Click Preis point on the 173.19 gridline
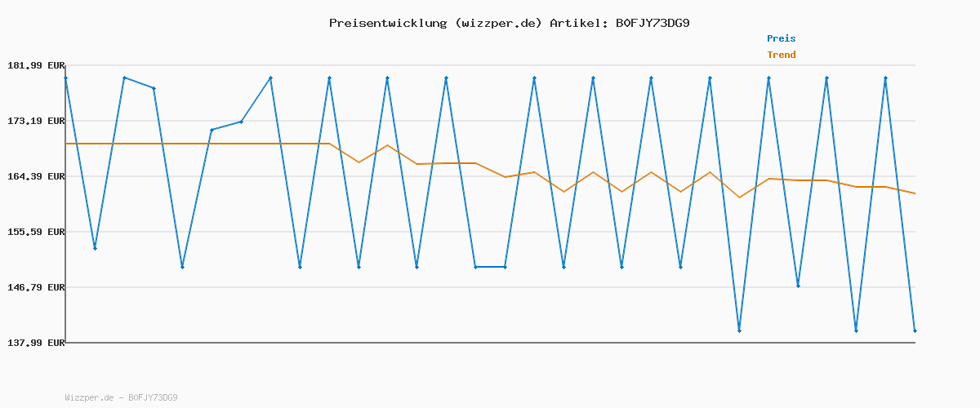The image size is (980, 408). pos(241,122)
